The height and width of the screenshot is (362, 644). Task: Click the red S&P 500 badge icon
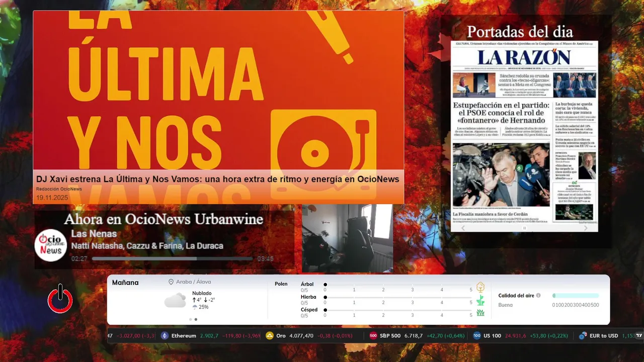tap(373, 336)
